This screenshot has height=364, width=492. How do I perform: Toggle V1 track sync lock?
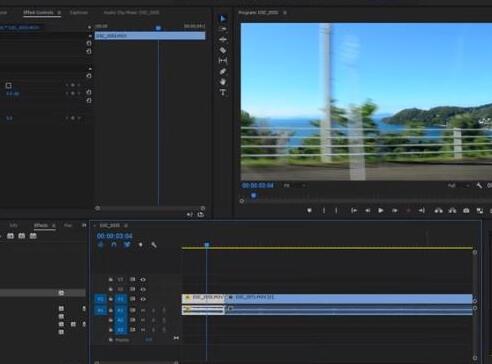pos(132,299)
